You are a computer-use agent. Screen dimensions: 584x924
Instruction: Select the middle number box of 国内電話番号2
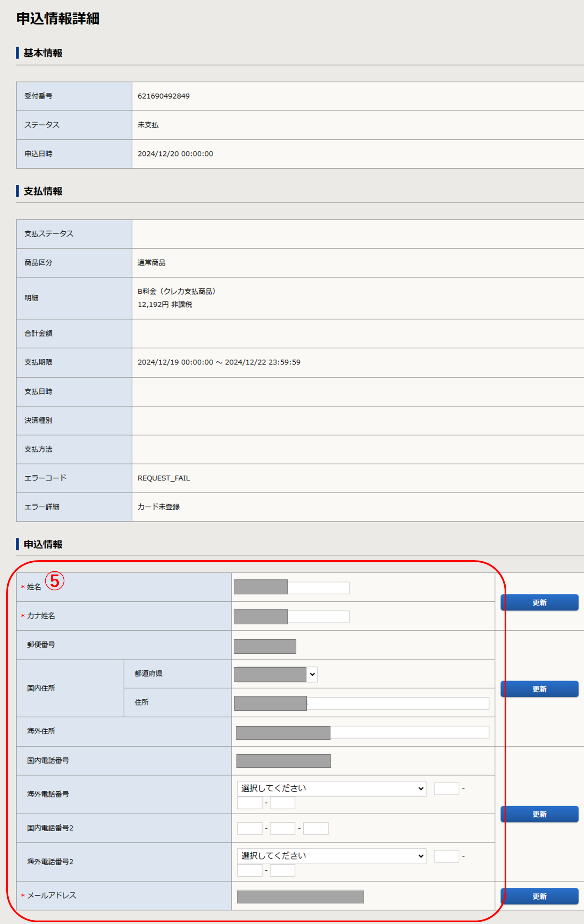coord(282,829)
